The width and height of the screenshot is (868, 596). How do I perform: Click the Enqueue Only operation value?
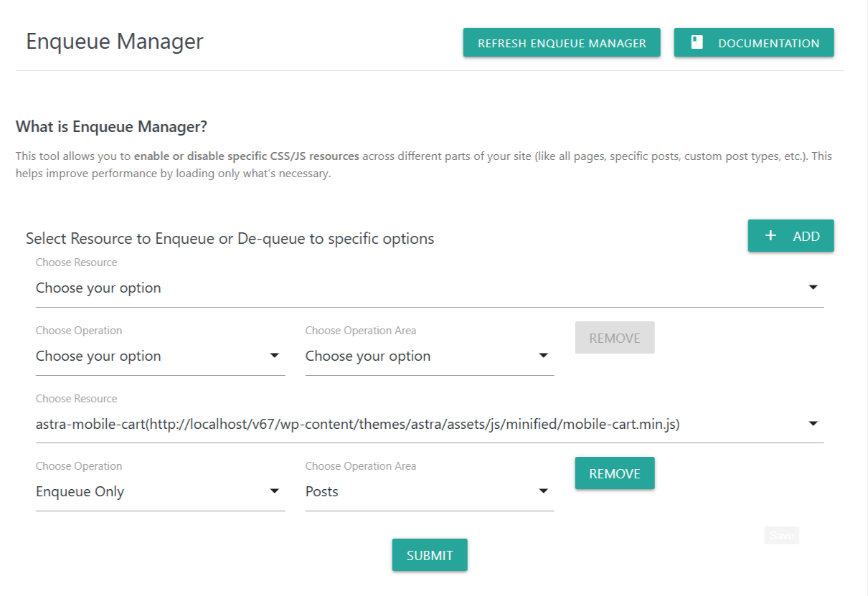click(x=80, y=492)
